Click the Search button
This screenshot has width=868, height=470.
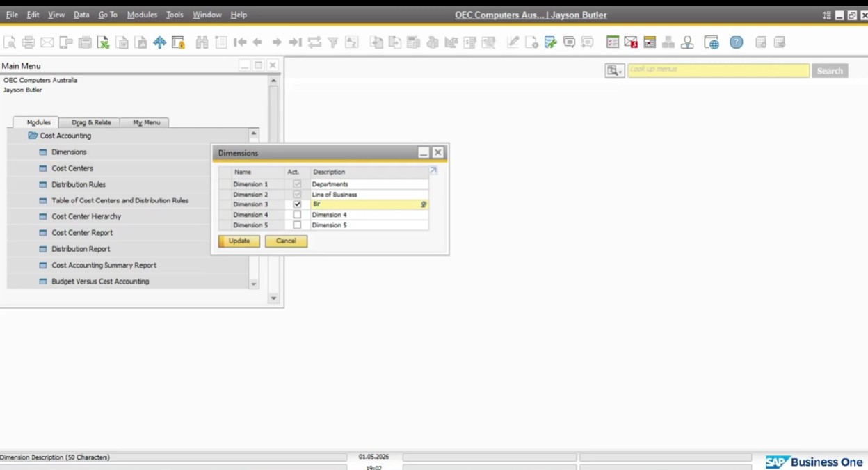pyautogui.click(x=830, y=71)
